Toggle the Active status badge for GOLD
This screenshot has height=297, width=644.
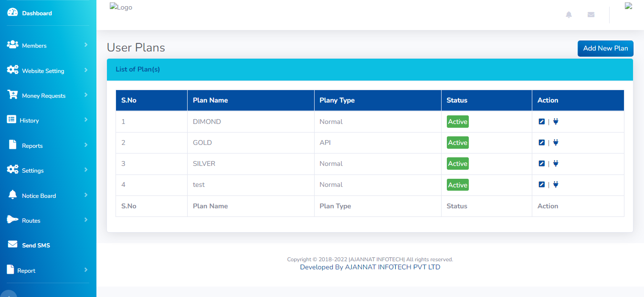(x=457, y=143)
